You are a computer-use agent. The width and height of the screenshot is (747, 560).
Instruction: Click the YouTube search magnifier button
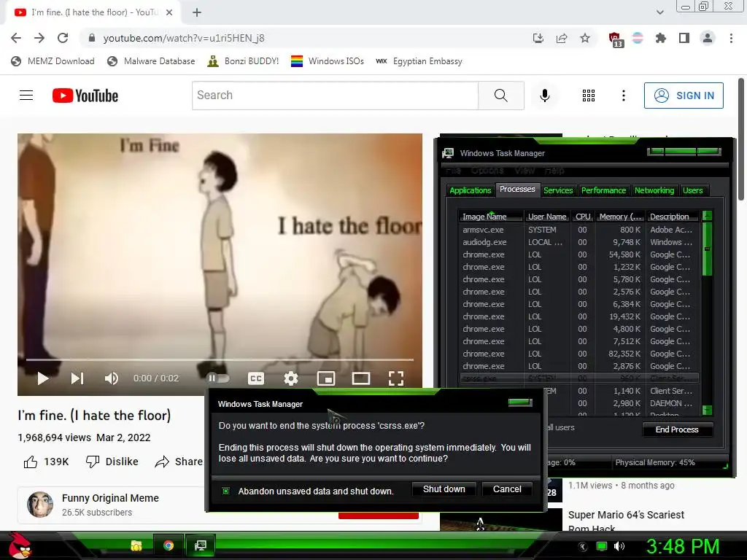pos(501,96)
